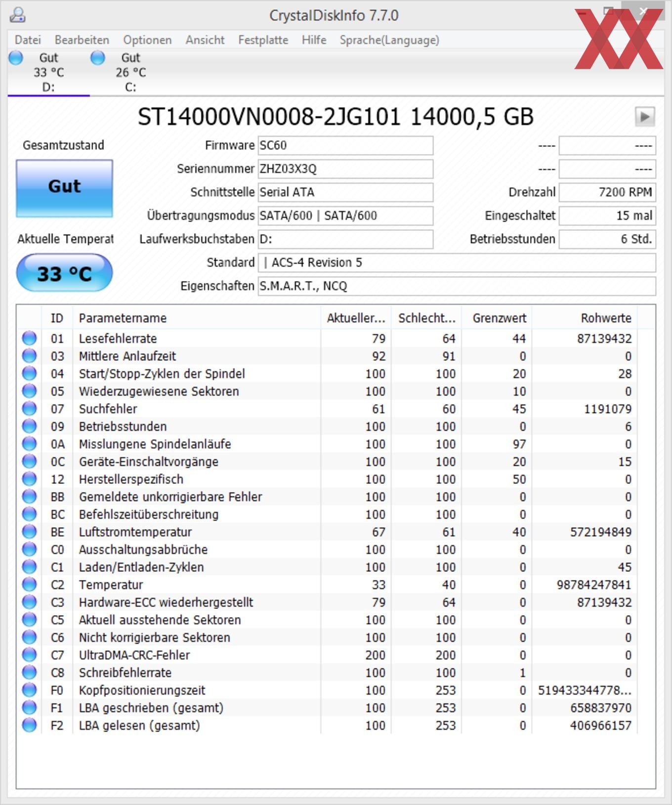The image size is (672, 805).
Task: Open the Bearbeiten menu
Action: (82, 40)
